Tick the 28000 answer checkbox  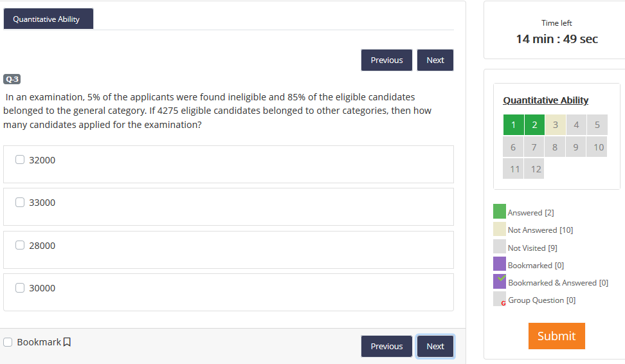20,245
